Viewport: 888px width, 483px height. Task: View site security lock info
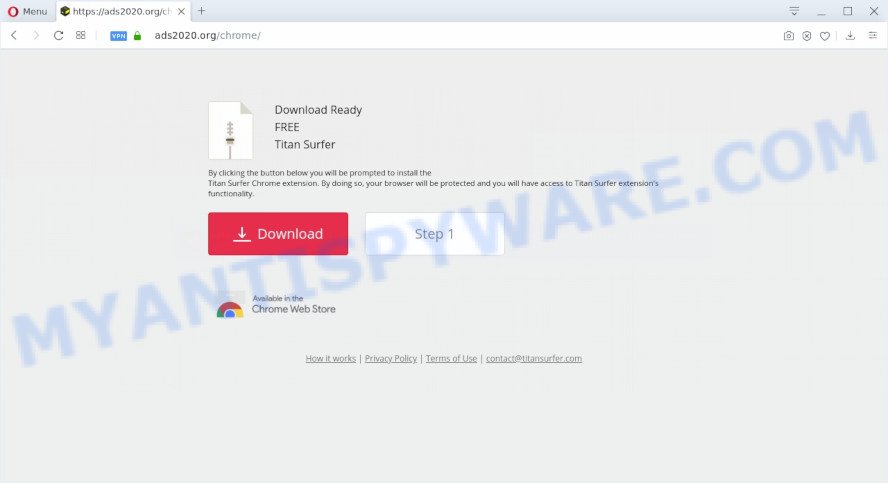tap(137, 36)
